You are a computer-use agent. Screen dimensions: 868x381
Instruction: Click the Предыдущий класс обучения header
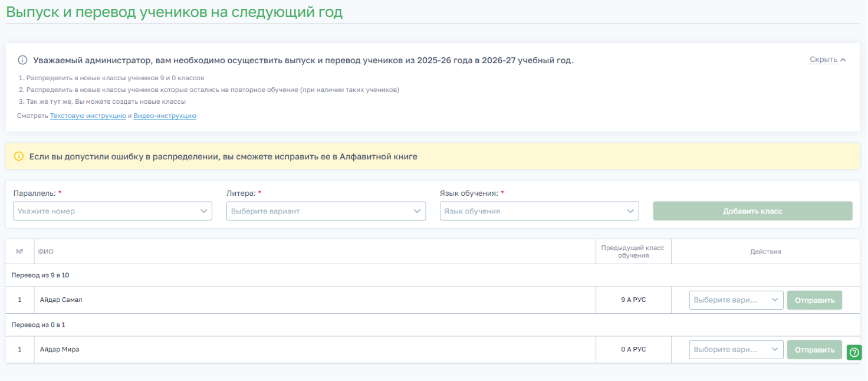pos(633,252)
